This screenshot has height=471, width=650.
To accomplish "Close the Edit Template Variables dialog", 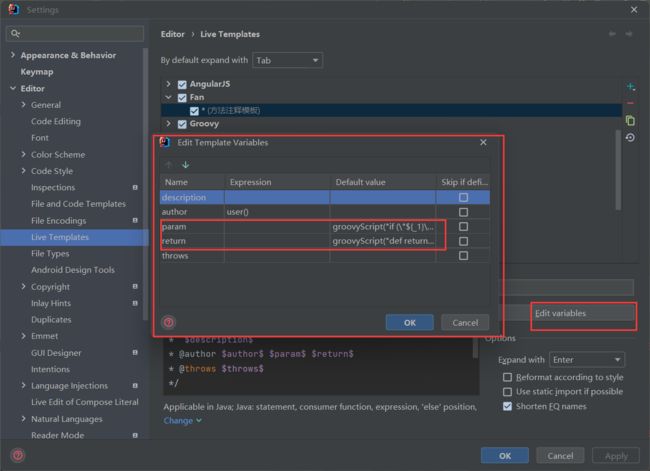I will pos(483,142).
